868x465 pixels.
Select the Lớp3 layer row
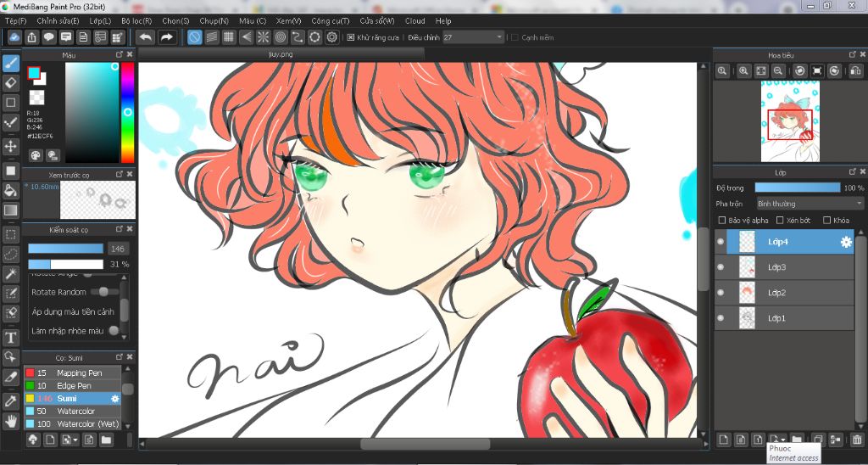(785, 267)
